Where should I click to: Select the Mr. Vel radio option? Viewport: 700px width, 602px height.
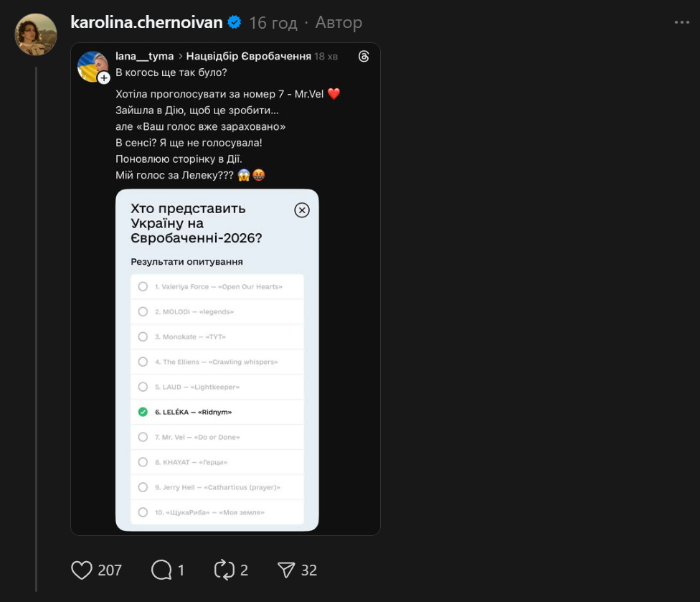[x=143, y=437]
